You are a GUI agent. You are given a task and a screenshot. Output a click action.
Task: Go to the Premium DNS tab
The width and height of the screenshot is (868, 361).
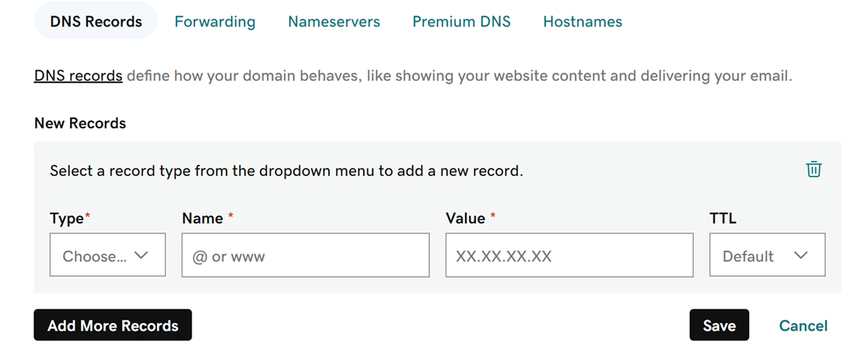(462, 22)
